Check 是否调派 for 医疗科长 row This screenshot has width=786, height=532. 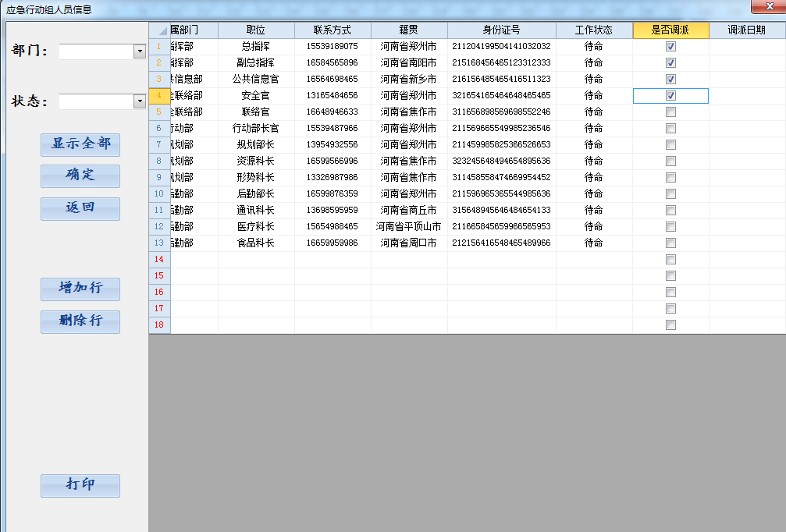point(670,226)
